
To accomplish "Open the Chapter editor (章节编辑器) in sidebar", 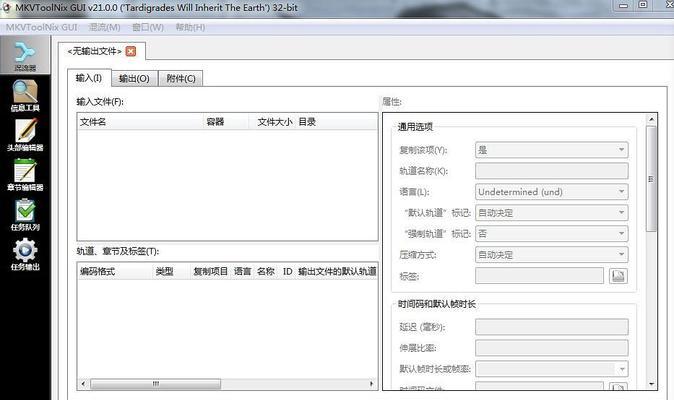I will [x=25, y=175].
